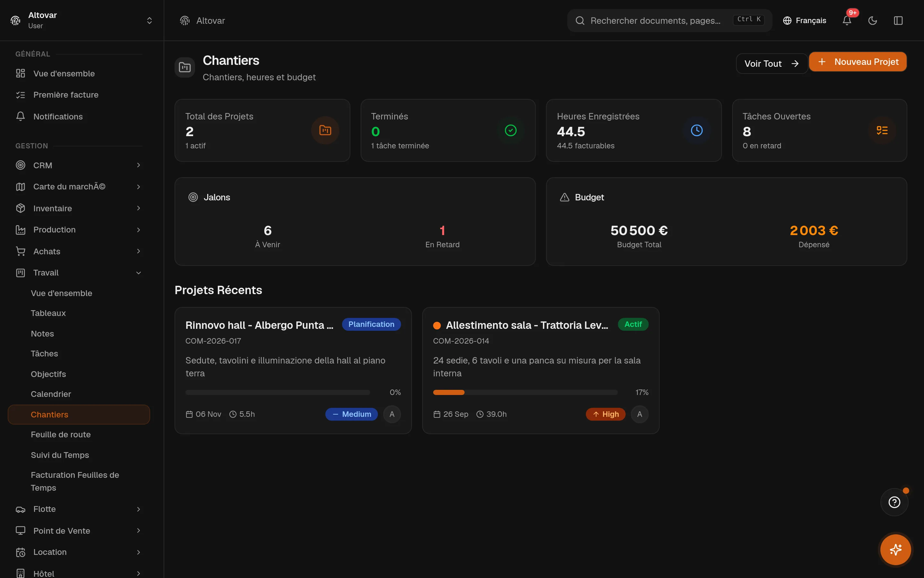Viewport: 924px width, 578px height.
Task: Collapse the Travail section chevron
Action: tap(139, 273)
